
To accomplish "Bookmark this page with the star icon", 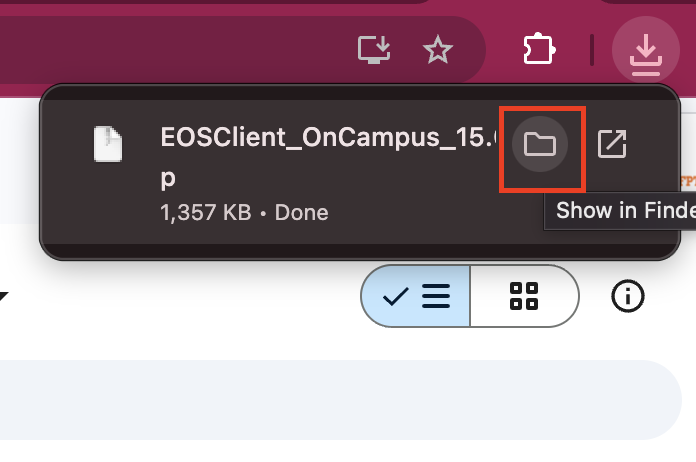I will [437, 49].
